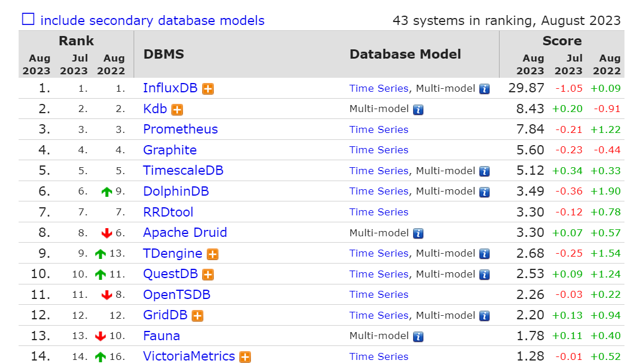
Task: Click InfluxDB's -1.05 score change
Action: (x=569, y=88)
